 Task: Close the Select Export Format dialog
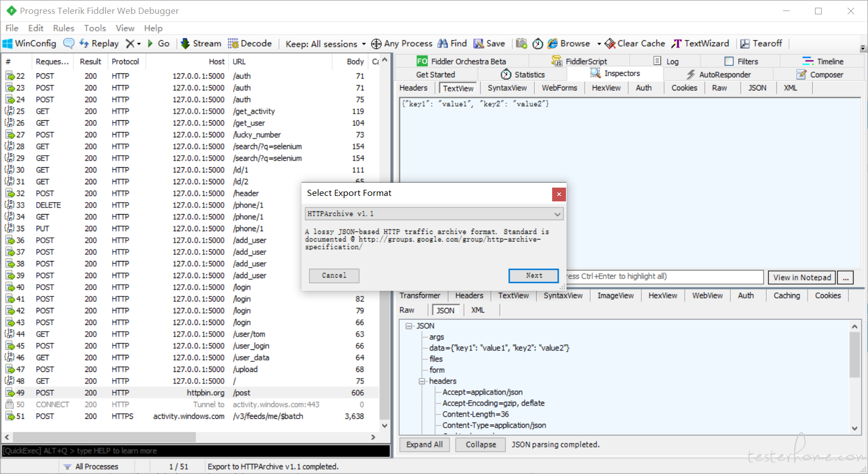click(559, 194)
